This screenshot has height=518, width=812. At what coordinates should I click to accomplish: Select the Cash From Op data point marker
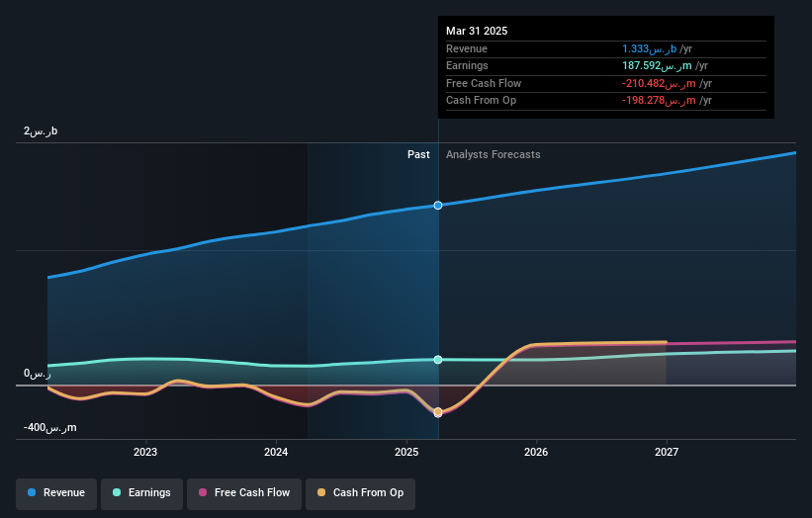438,412
